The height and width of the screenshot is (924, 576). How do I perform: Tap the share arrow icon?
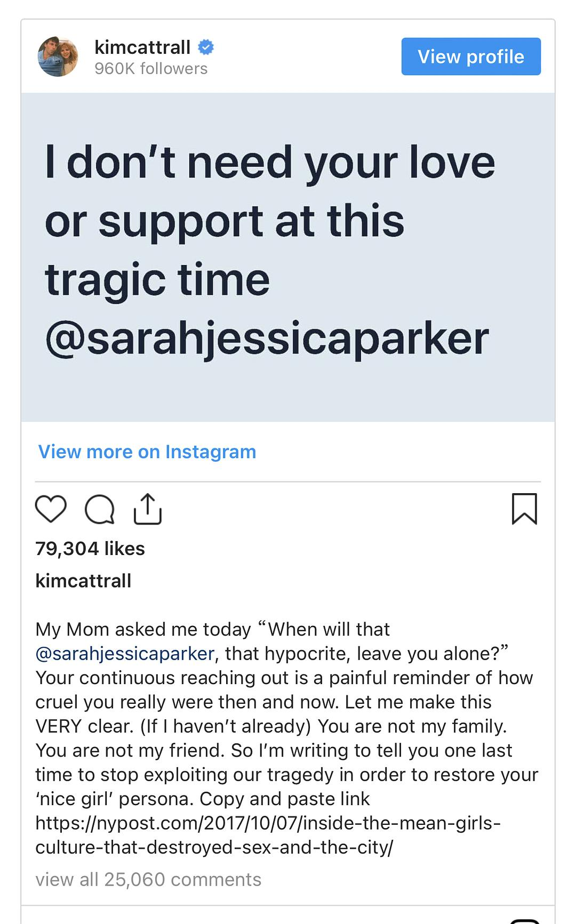click(148, 509)
